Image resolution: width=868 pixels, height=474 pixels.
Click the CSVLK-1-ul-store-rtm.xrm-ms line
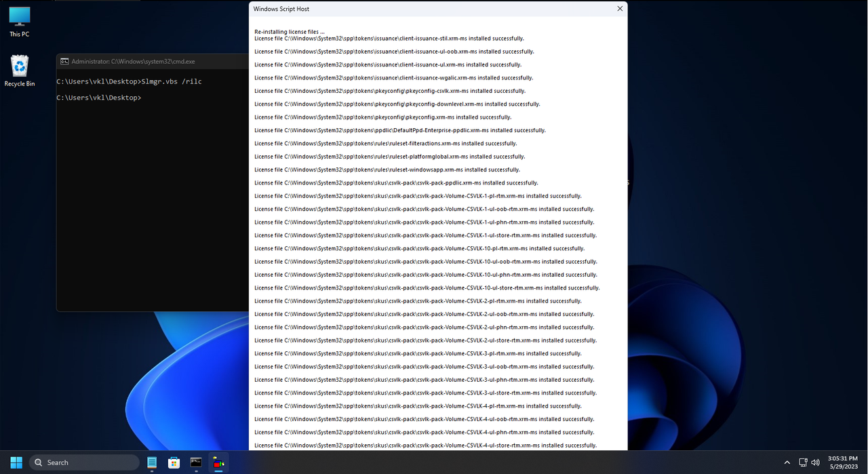[x=426, y=235]
